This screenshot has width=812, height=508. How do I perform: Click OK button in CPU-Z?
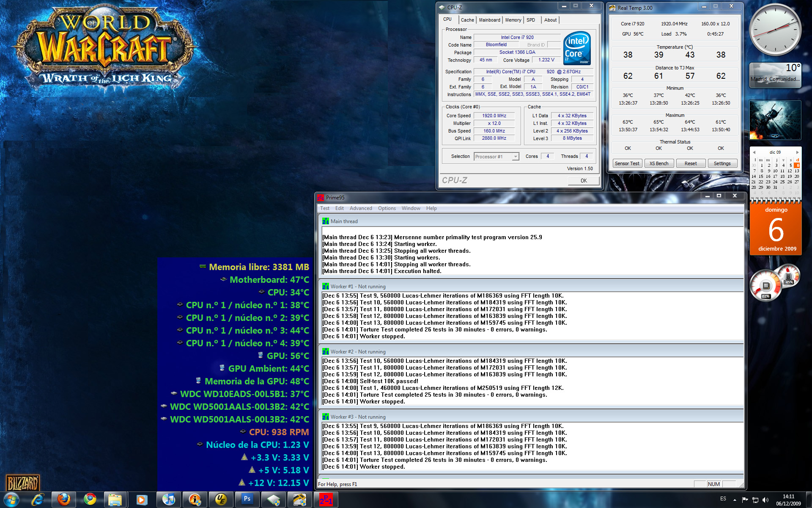pos(584,181)
